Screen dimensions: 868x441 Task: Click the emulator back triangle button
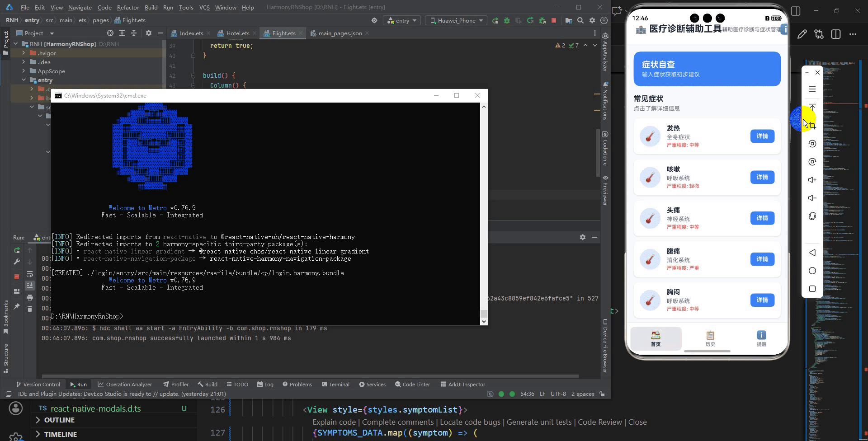pyautogui.click(x=812, y=253)
